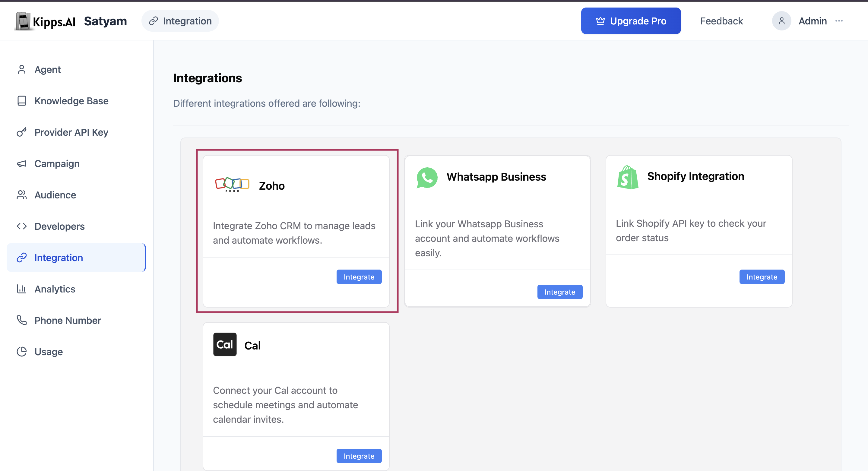Click the Phone Number handset icon
The image size is (868, 471).
click(22, 320)
